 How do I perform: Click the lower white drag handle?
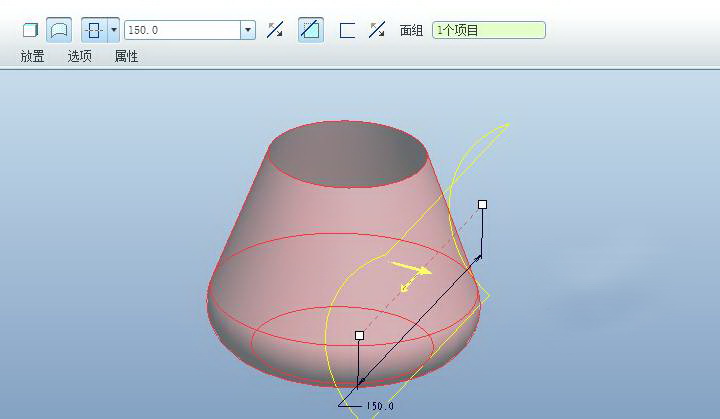[360, 336]
